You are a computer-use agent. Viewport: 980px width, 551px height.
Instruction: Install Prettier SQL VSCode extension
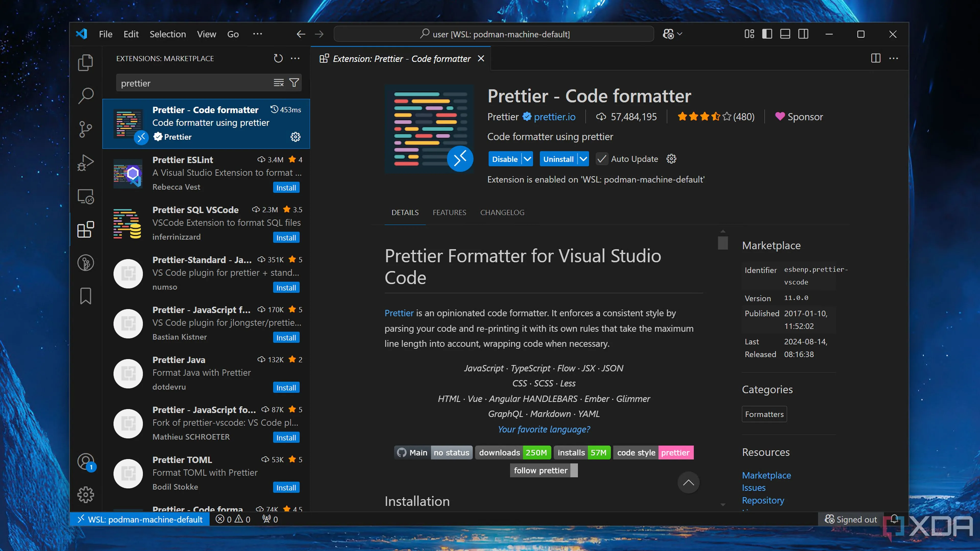point(286,238)
